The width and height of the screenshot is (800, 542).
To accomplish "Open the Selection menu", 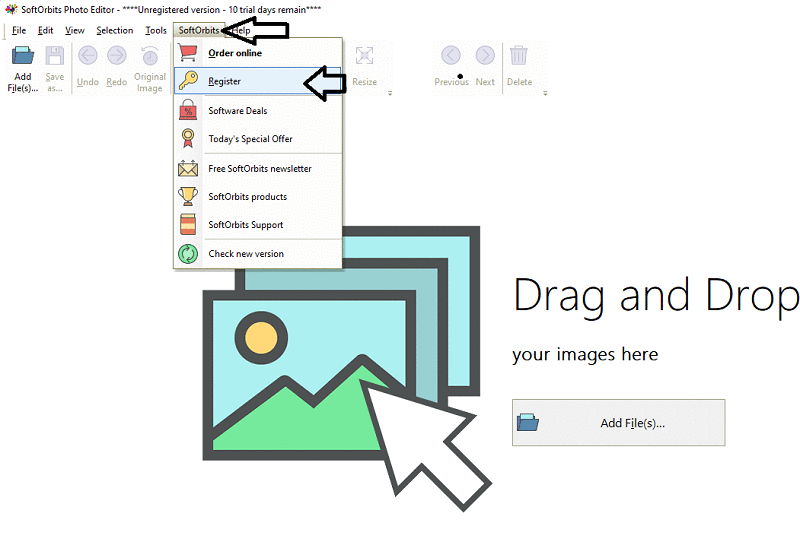I will 114,30.
